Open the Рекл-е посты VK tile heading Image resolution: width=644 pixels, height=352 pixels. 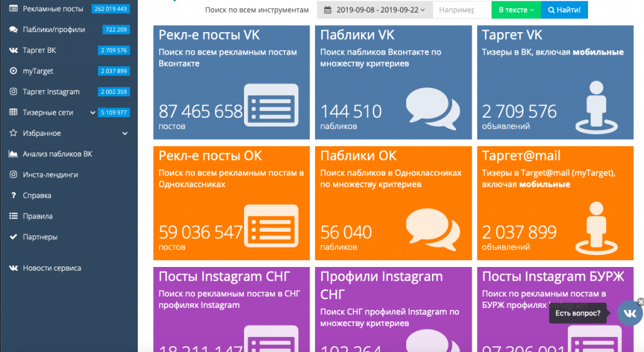point(209,35)
